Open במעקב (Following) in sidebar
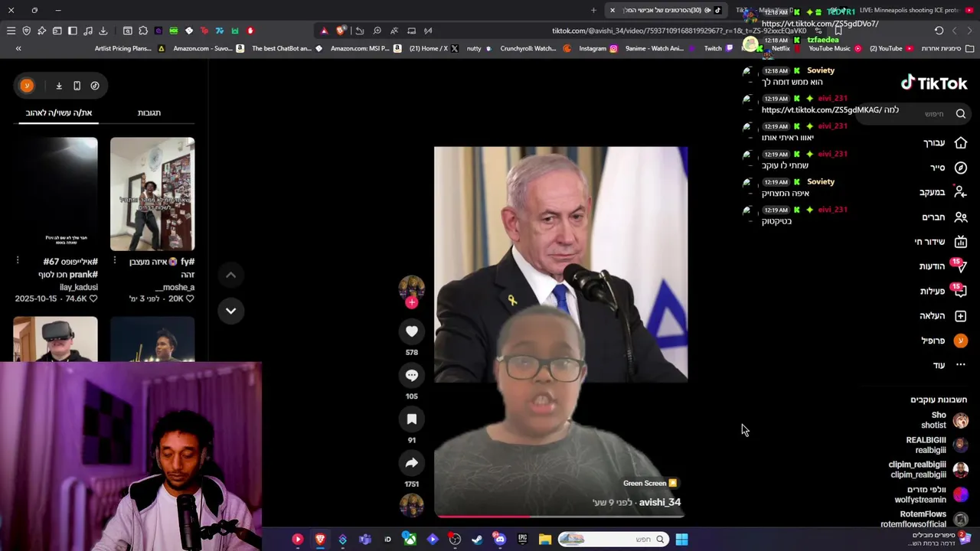The height and width of the screenshot is (551, 980). pyautogui.click(x=943, y=192)
